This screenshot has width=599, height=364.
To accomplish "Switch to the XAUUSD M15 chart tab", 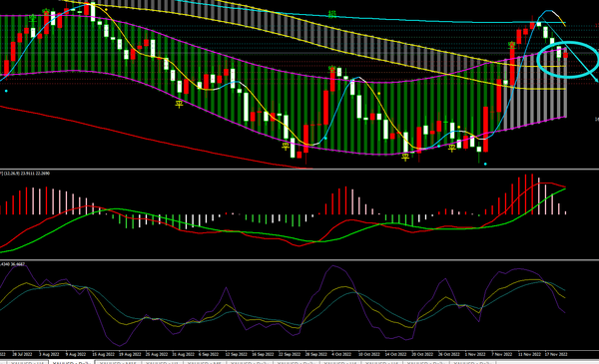I will click(x=118, y=362).
